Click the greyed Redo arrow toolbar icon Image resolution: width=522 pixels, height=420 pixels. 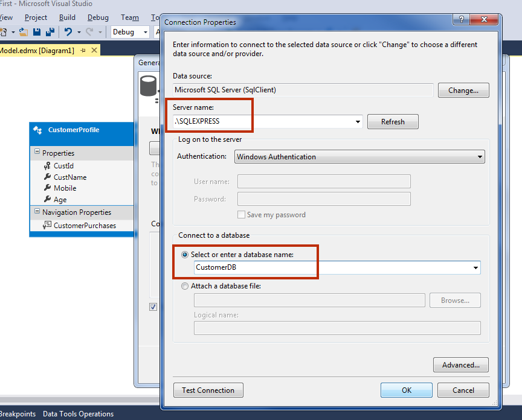tap(89, 32)
